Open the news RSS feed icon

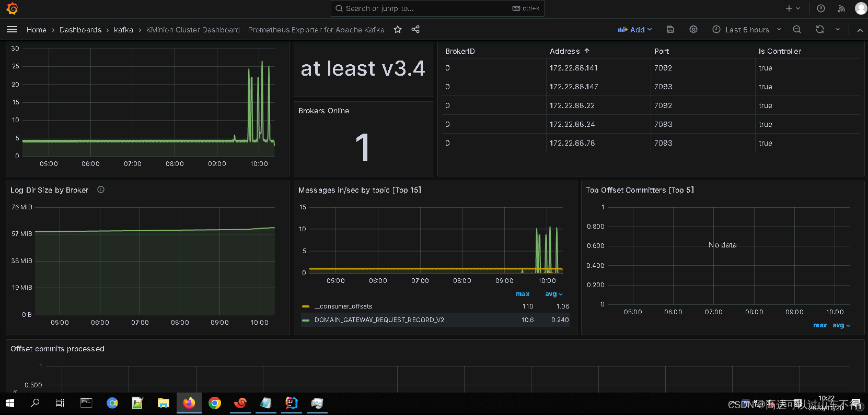(x=841, y=8)
